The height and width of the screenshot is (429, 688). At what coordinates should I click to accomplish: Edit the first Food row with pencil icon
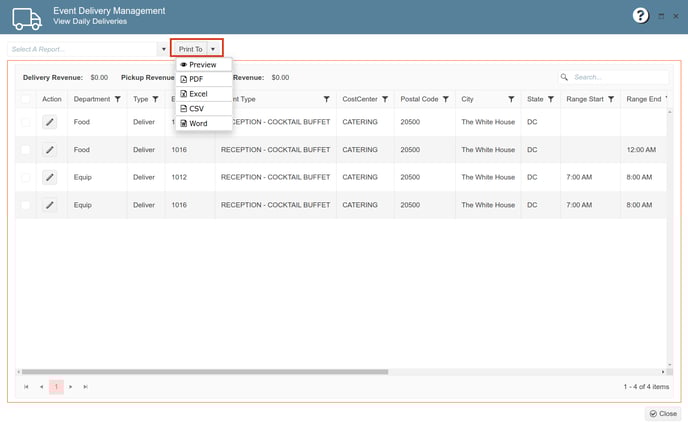[x=50, y=122]
